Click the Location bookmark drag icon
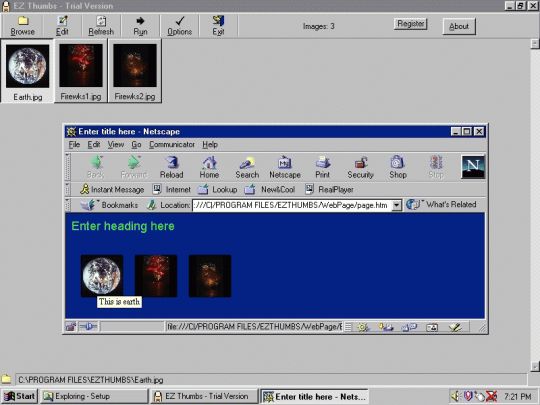Viewport: 540px width, 405px height. tap(151, 205)
